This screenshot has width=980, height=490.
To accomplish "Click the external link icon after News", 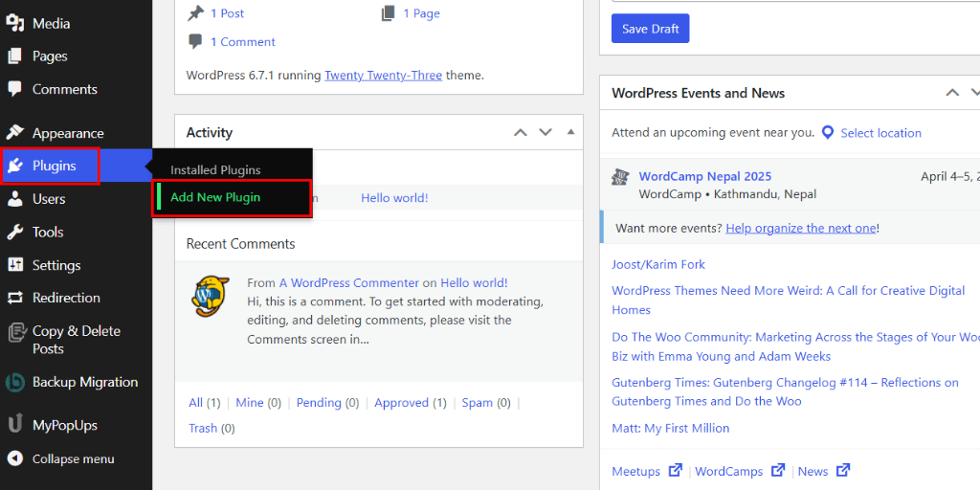I will click(843, 469).
